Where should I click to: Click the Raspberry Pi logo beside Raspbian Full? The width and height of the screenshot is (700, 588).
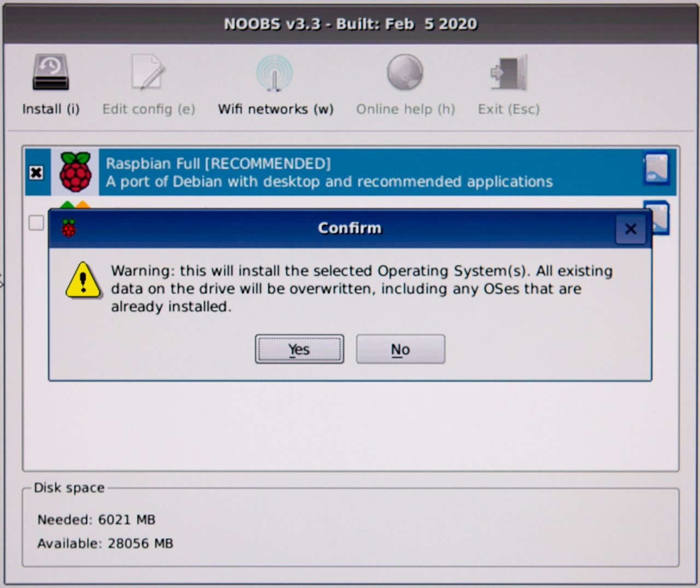[x=75, y=172]
